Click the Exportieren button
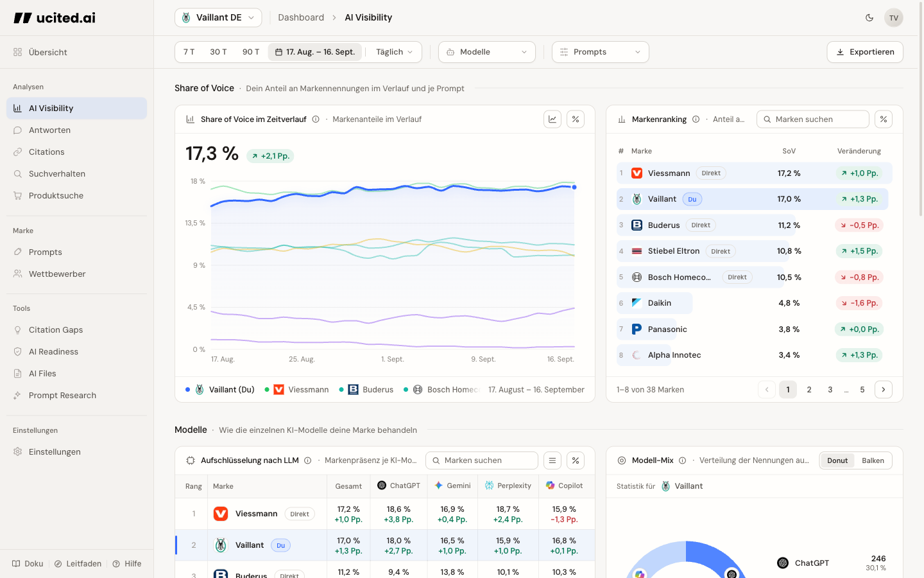 [x=865, y=52]
